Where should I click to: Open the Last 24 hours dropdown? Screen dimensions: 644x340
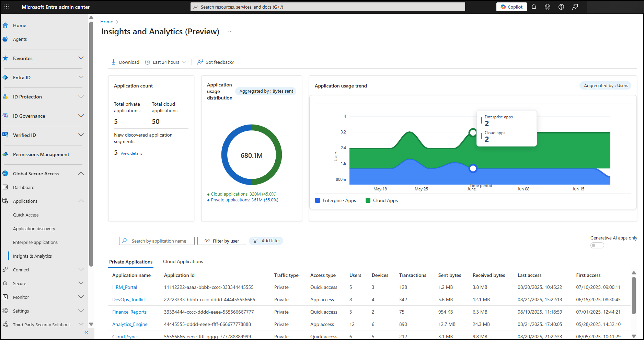[x=166, y=62]
